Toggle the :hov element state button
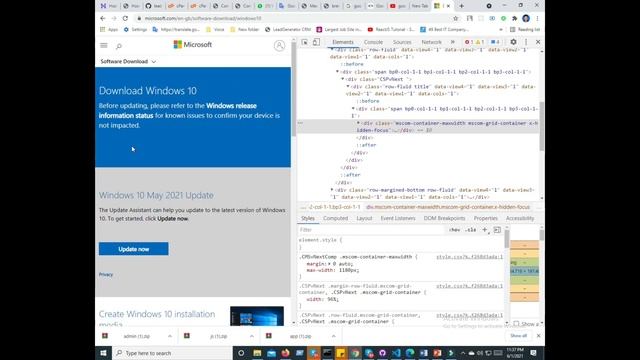The image size is (640, 360). coord(454,230)
